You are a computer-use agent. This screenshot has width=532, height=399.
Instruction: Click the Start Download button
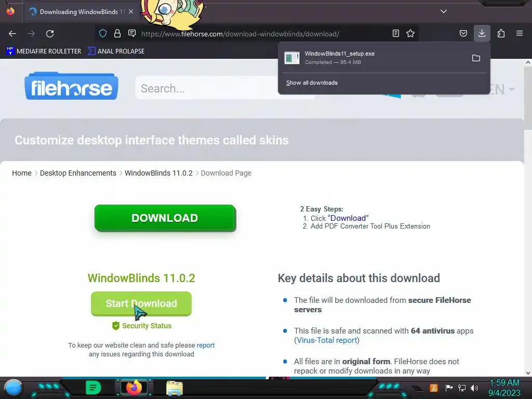pos(141,303)
